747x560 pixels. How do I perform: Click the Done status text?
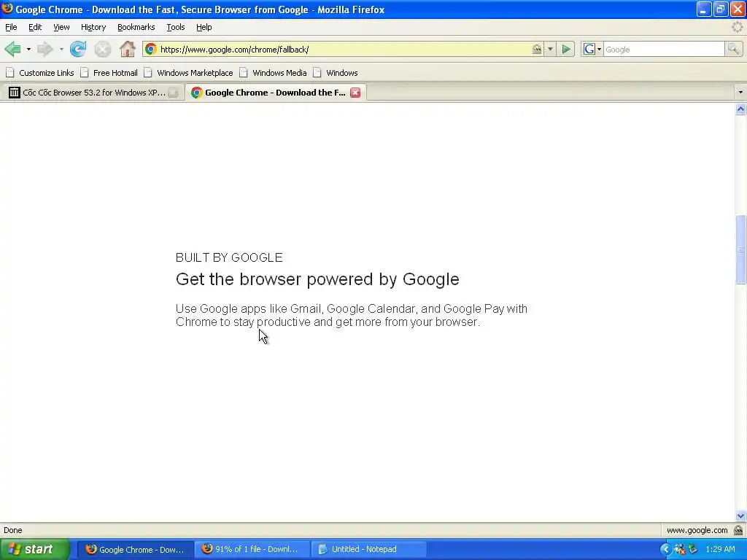point(13,530)
